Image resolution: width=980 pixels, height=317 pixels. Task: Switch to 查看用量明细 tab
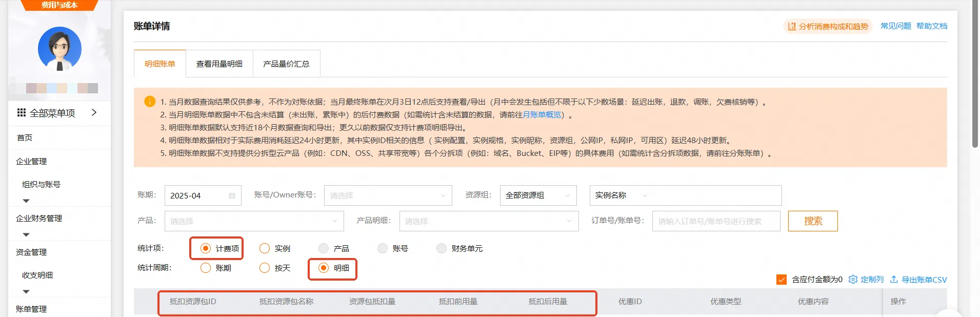[219, 64]
